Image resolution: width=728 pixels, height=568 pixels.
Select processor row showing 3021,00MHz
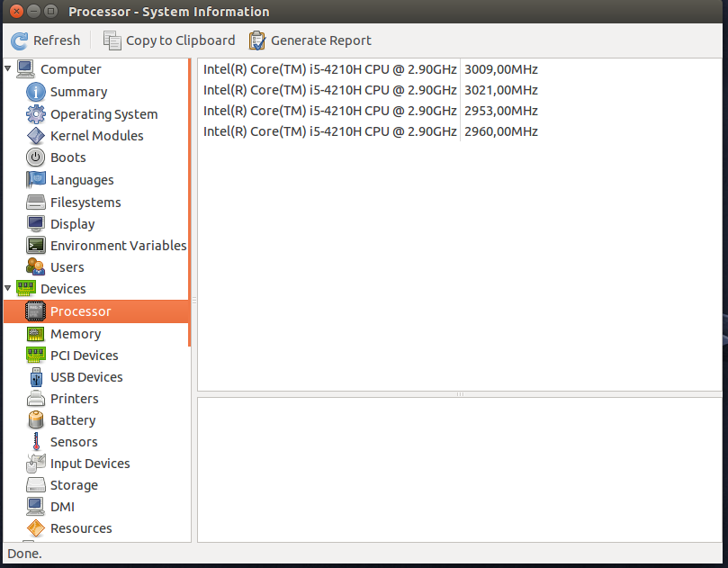pyautogui.click(x=460, y=90)
